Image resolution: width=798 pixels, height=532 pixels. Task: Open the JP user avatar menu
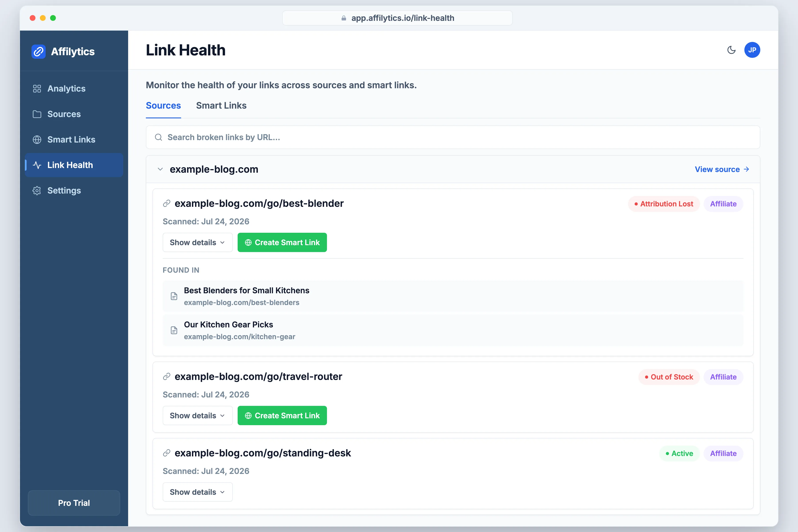pyautogui.click(x=752, y=50)
